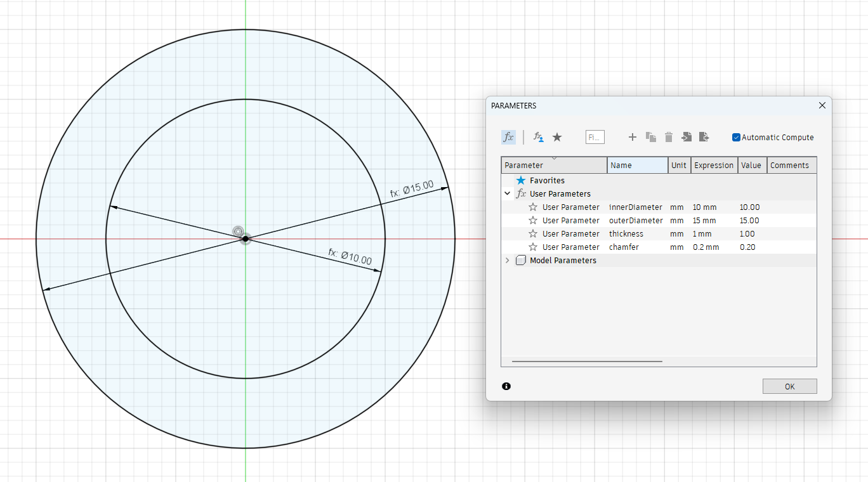Screen dimensions: 868x482
Task: Click the 15 mm expression cell
Action: click(714, 221)
